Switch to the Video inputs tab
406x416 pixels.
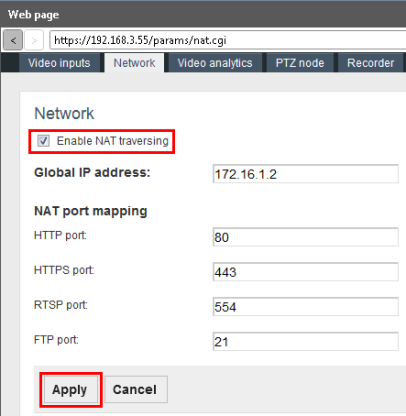[59, 63]
